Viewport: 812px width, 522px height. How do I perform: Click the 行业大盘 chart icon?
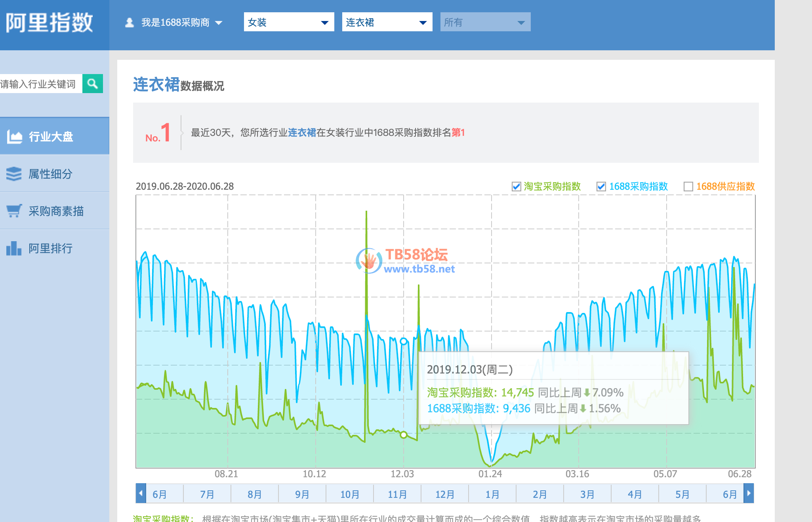coord(14,137)
